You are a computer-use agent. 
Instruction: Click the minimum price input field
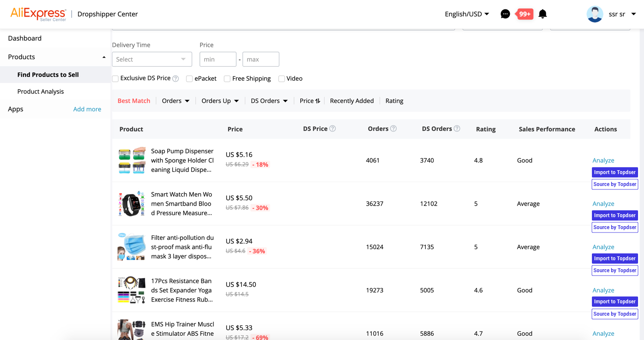coord(218,59)
